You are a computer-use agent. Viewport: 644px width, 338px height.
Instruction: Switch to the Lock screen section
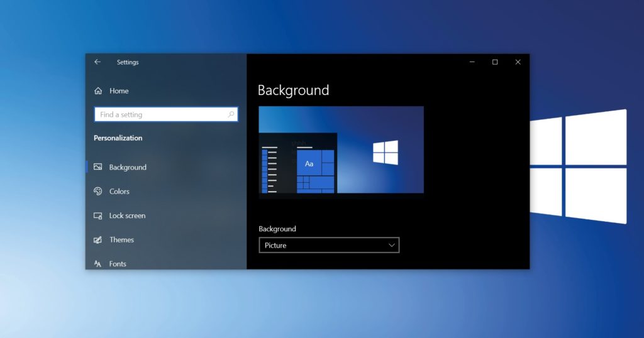[x=127, y=215]
